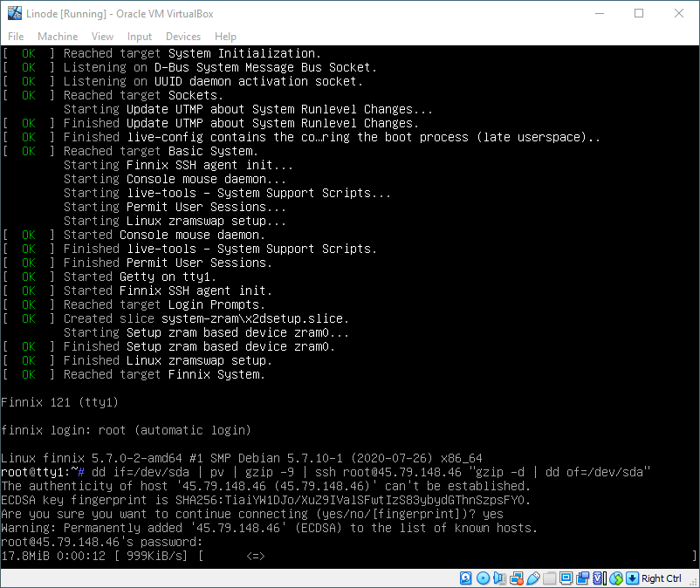This screenshot has width=700, height=588.
Task: Close the Linode VM window
Action: (x=678, y=13)
